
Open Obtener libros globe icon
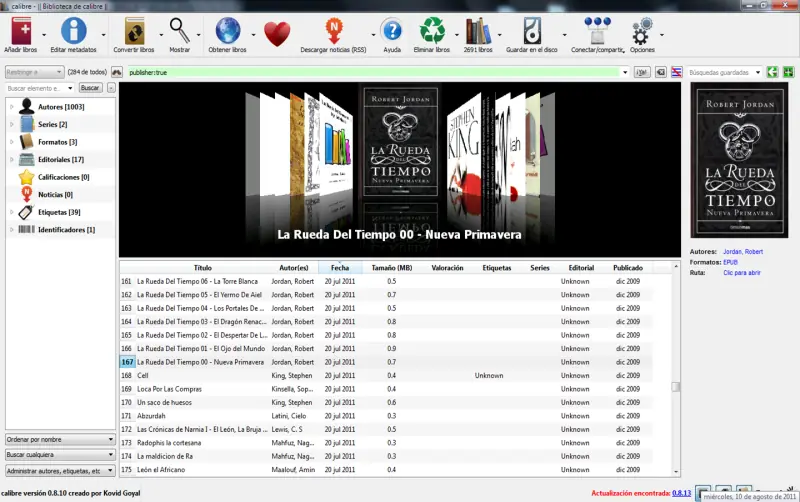click(x=228, y=30)
